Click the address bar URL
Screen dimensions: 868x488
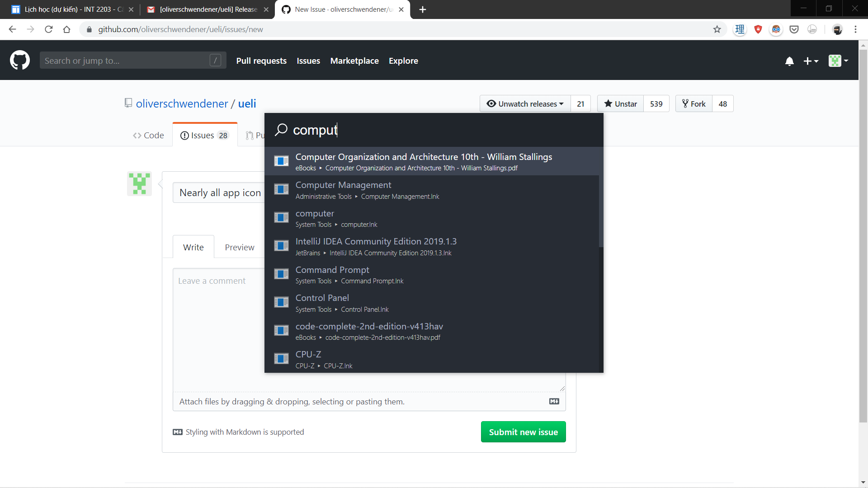pyautogui.click(x=181, y=29)
